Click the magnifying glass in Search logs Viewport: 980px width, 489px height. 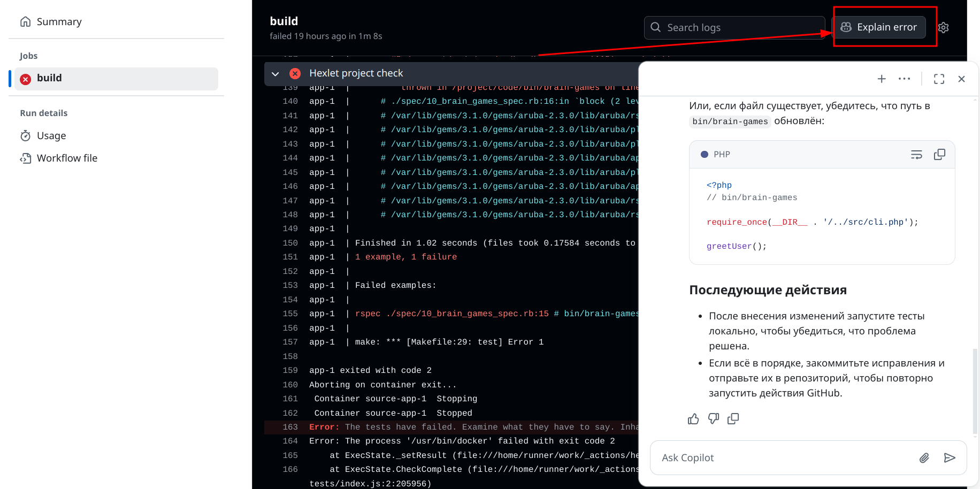coord(655,27)
